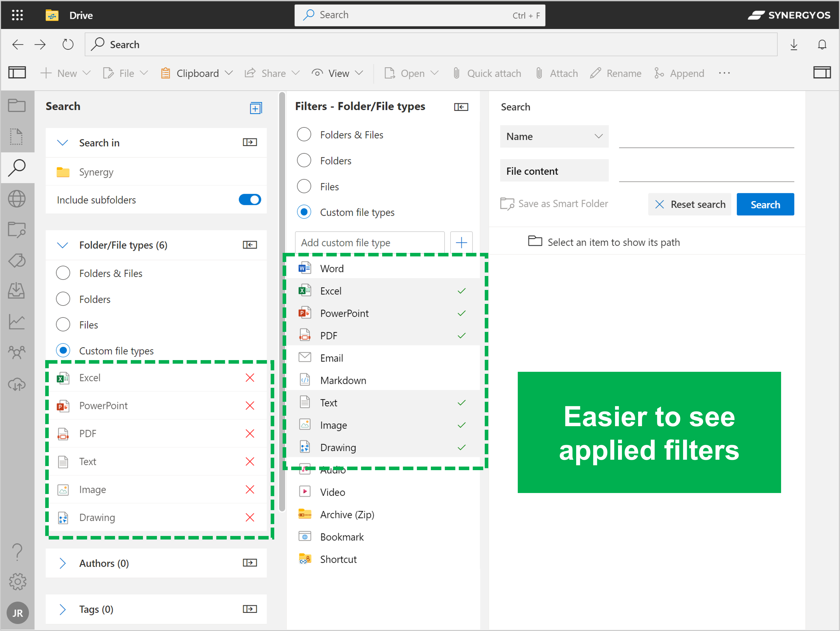Viewport: 840px width, 631px height.
Task: Open JR user avatar
Action: click(18, 613)
